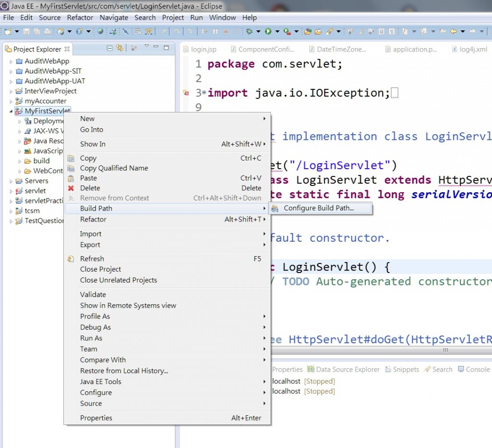
Task: Open the Snippets tab
Action: coord(402,370)
